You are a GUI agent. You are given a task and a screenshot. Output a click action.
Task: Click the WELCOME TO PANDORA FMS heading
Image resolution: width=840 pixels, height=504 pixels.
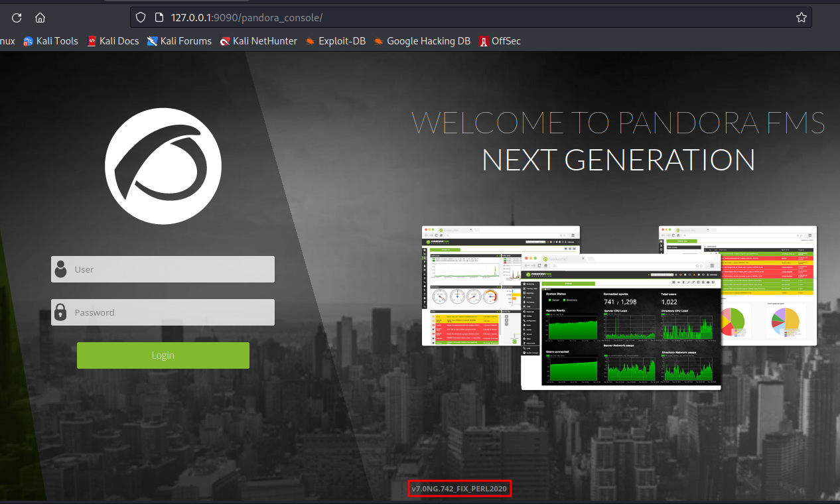(618, 123)
